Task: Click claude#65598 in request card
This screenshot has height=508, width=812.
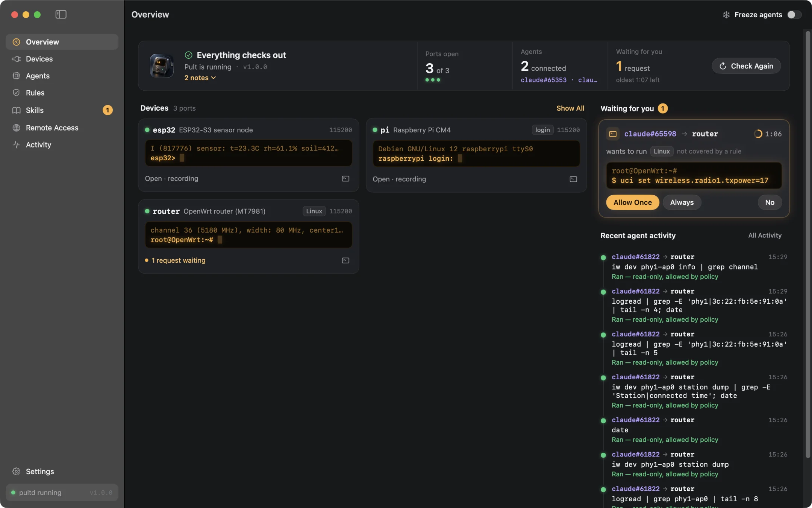Action: click(650, 134)
